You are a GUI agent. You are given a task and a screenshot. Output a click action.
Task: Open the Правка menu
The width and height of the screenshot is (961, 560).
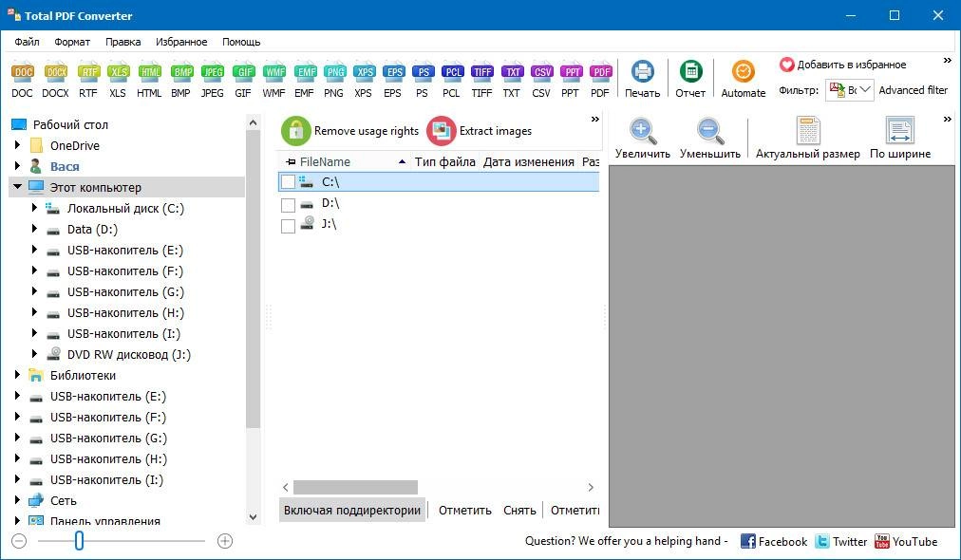click(123, 42)
